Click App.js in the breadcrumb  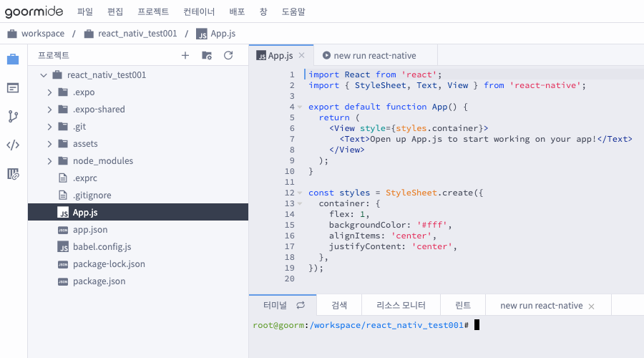coord(223,34)
